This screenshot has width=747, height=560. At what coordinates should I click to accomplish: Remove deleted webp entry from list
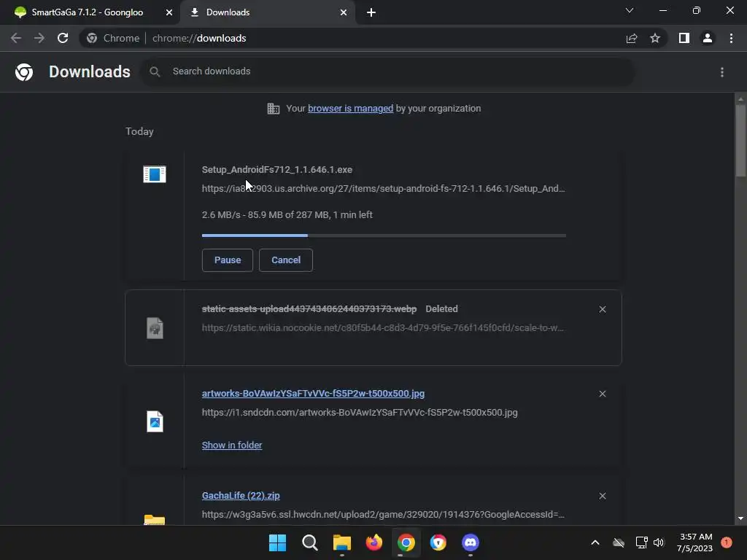coord(603,309)
